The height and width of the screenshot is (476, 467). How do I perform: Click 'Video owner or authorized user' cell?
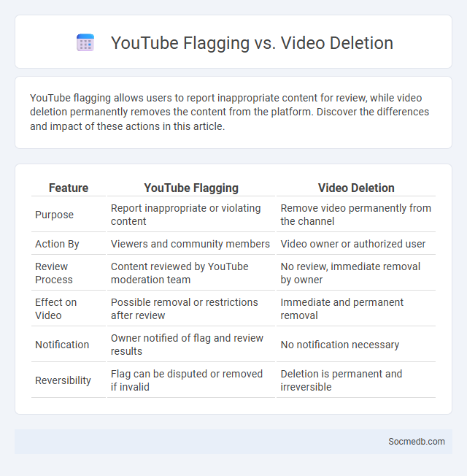(355, 244)
